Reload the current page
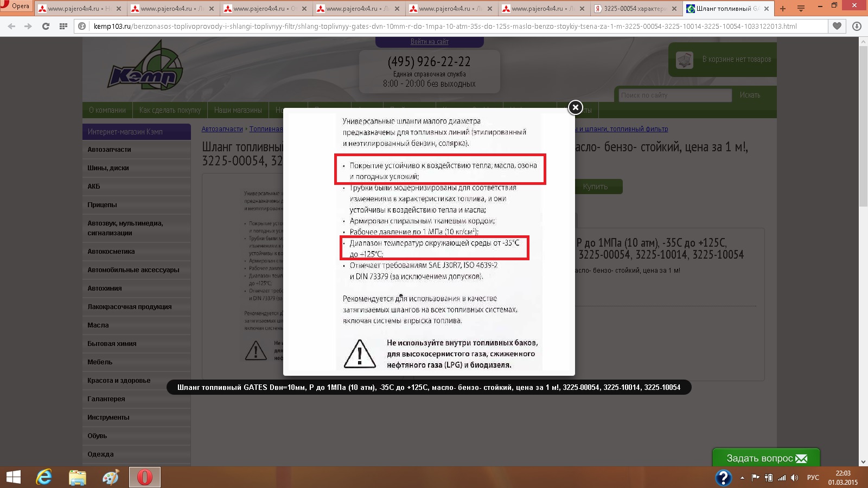Viewport: 868px width, 488px height. pos(46,26)
